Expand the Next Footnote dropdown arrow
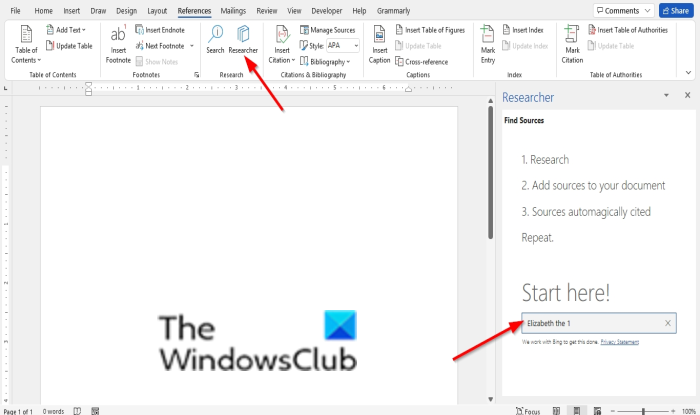Screen dimensions: 700x415 192,46
